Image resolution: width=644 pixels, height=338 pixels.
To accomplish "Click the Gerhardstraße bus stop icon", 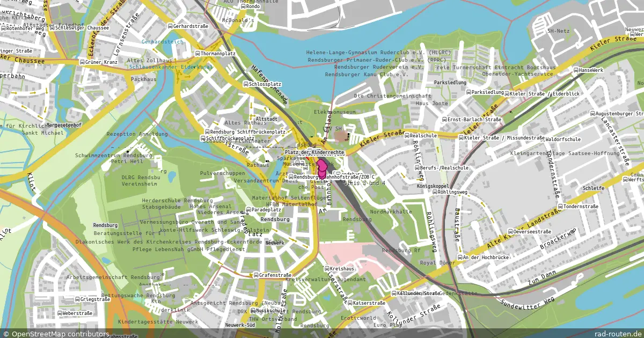I will [171, 26].
